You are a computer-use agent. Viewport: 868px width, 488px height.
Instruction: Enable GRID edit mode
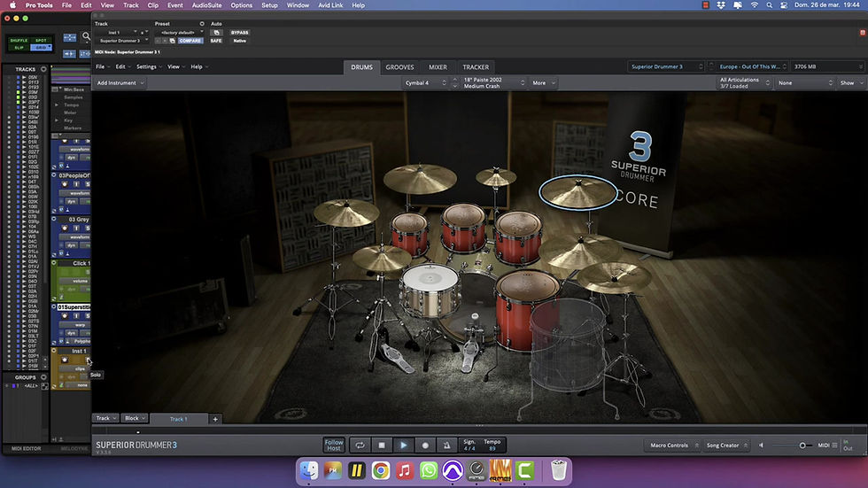(x=41, y=48)
